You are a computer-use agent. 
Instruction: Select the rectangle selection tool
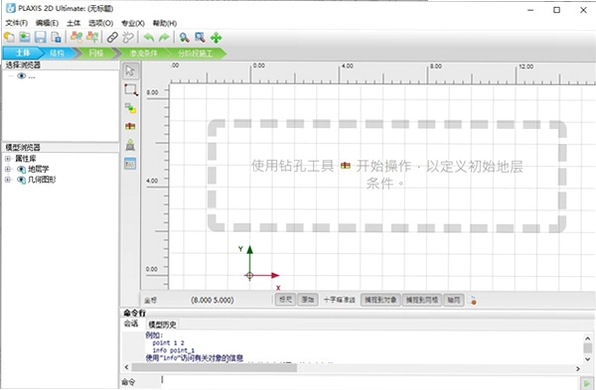coord(130,90)
